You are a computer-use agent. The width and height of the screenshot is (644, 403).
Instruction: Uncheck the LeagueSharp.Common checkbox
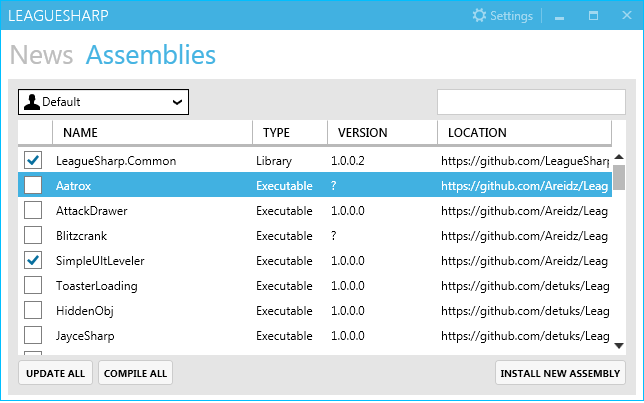pyautogui.click(x=33, y=160)
